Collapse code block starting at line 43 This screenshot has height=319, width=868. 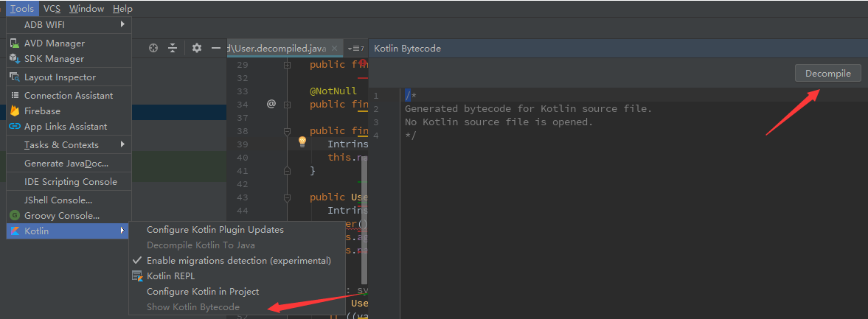[x=287, y=197]
